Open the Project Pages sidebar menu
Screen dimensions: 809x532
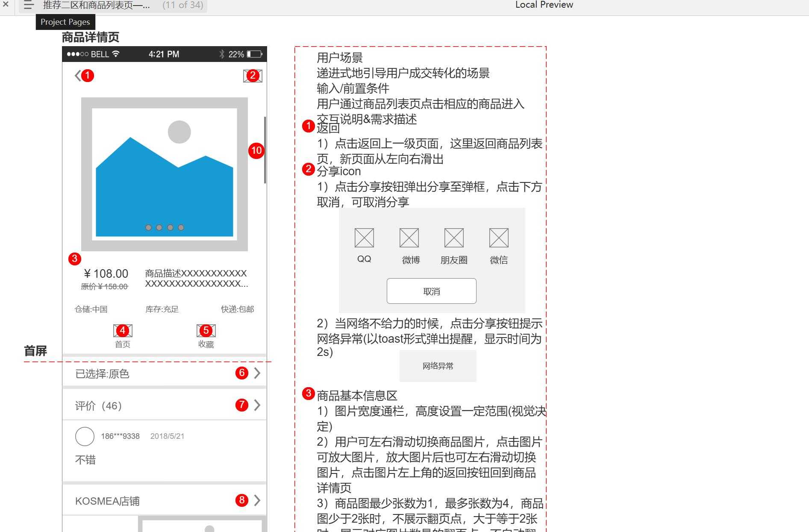click(28, 5)
